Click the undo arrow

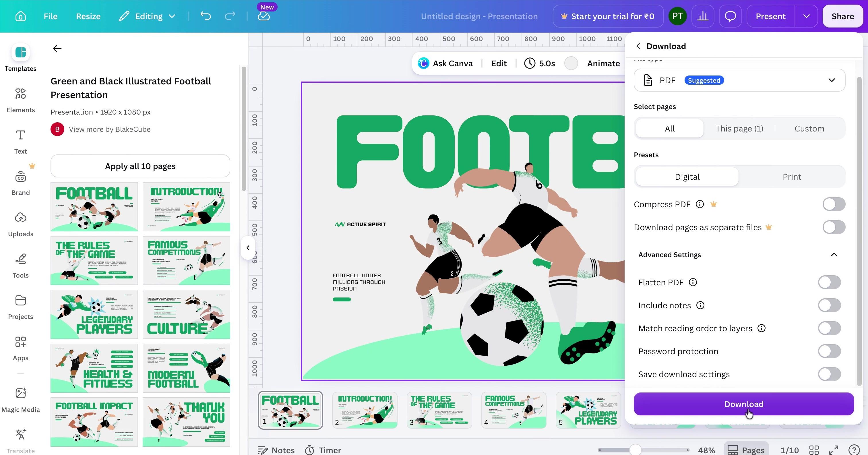pos(206,16)
